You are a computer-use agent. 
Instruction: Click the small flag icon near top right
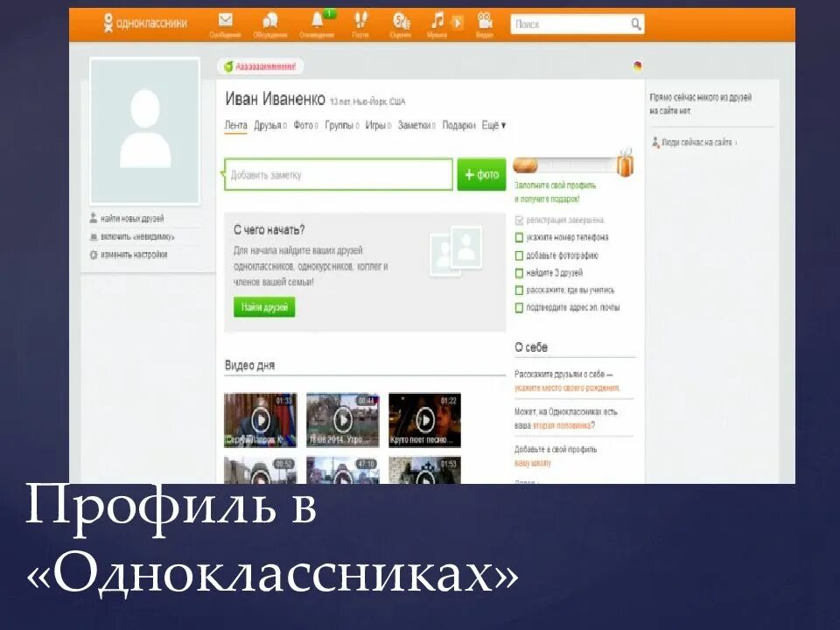point(638,66)
